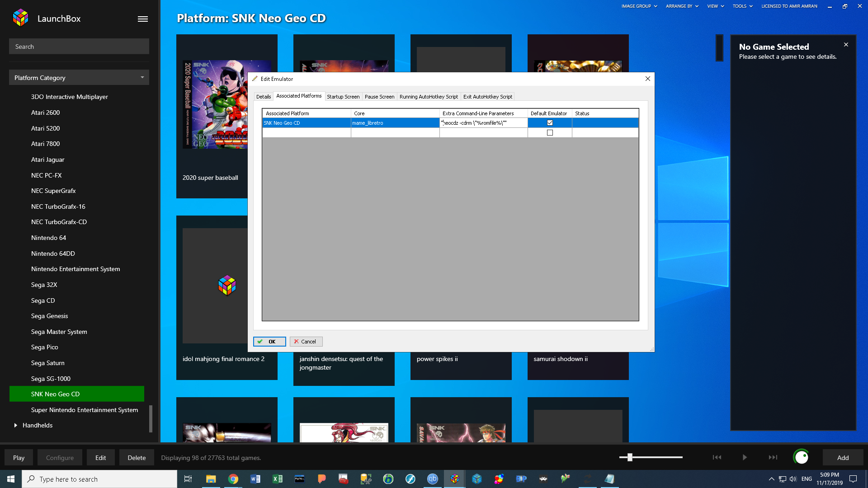Click the Edit button in bottom bar

tap(100, 457)
